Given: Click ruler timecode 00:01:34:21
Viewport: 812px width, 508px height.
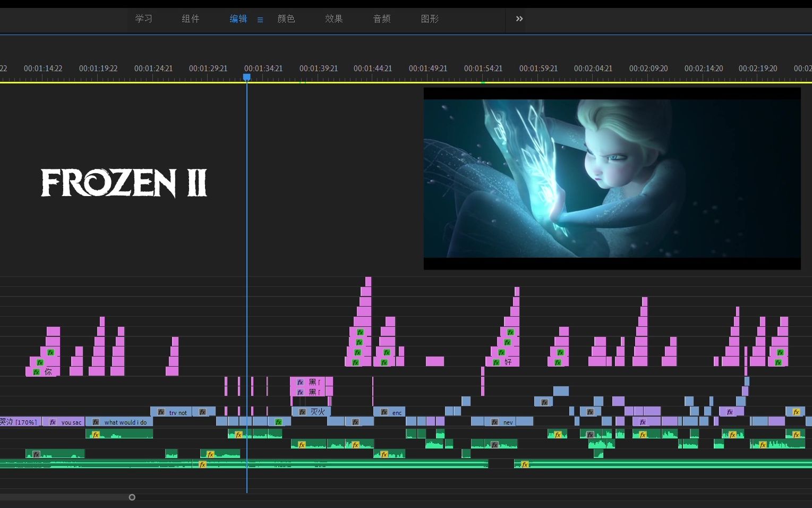Looking at the screenshot, I should point(263,69).
